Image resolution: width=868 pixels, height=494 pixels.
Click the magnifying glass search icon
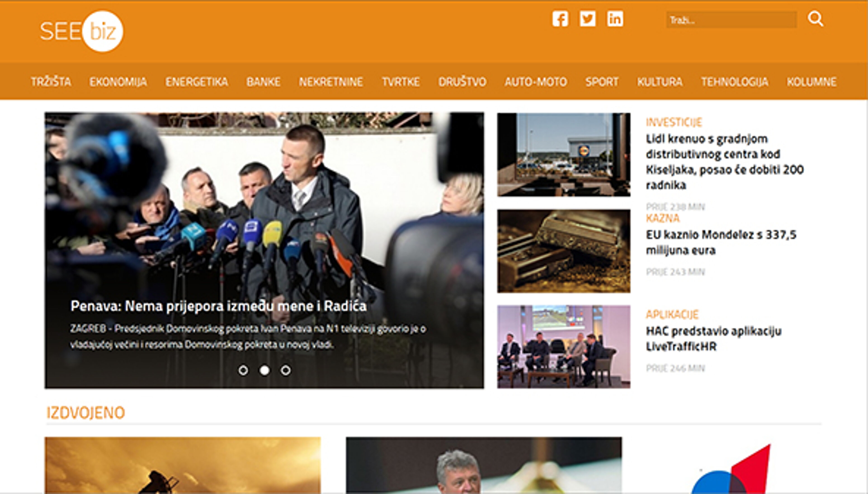point(815,19)
